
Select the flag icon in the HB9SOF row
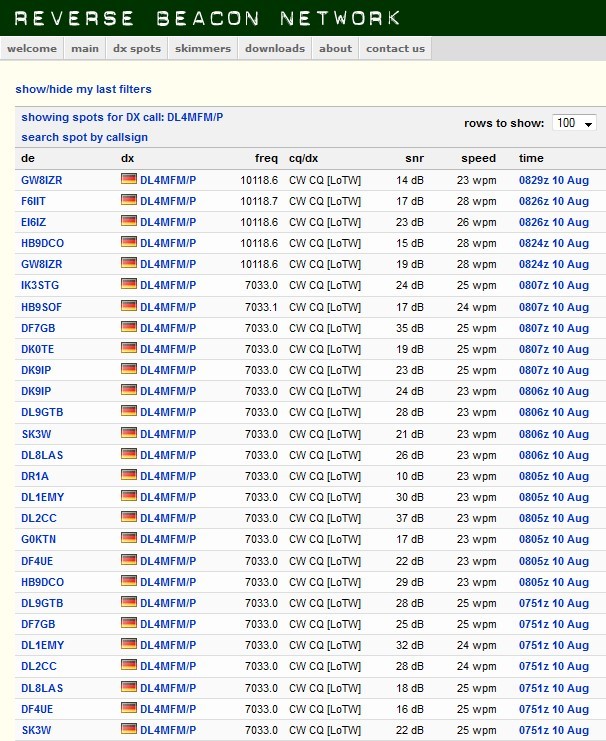point(128,307)
